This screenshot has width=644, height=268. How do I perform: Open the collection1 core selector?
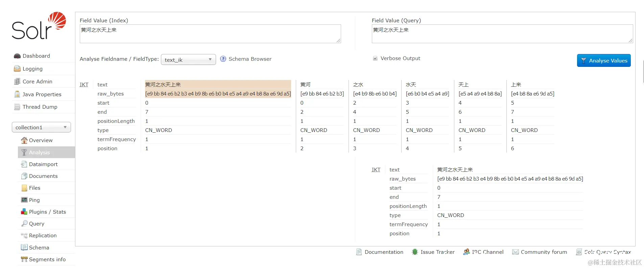click(41, 128)
